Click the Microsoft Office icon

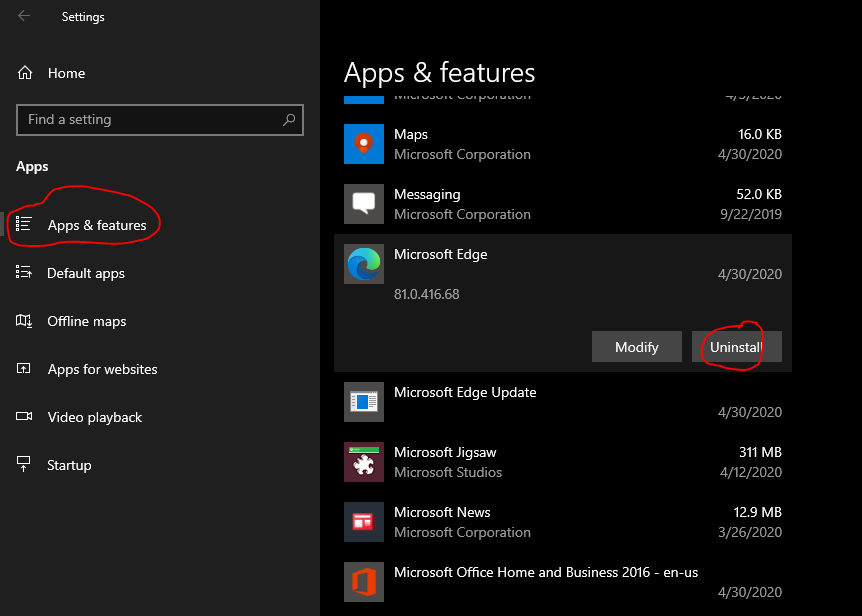pos(363,581)
